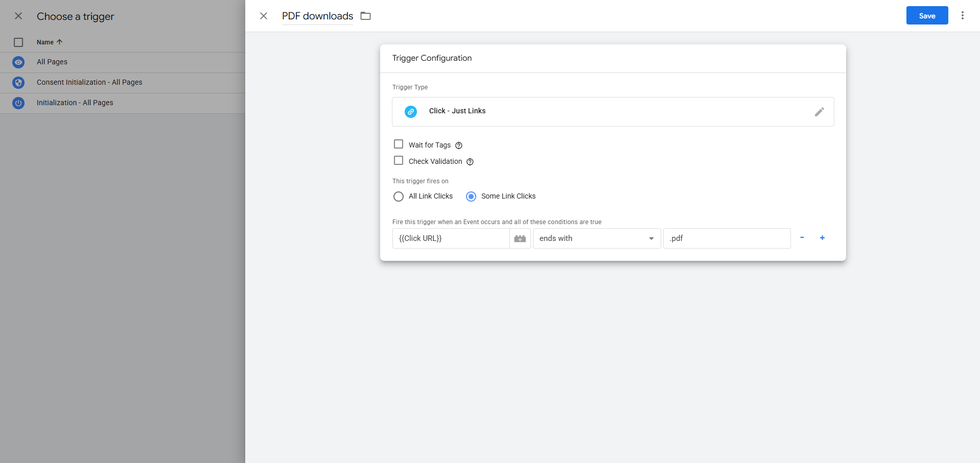Click the .pdf condition value field

[x=726, y=238]
